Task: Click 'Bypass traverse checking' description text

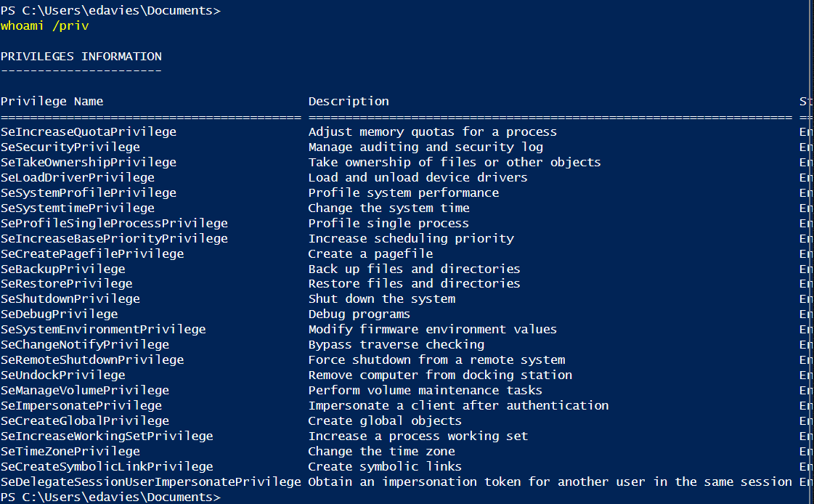Action: pos(396,344)
